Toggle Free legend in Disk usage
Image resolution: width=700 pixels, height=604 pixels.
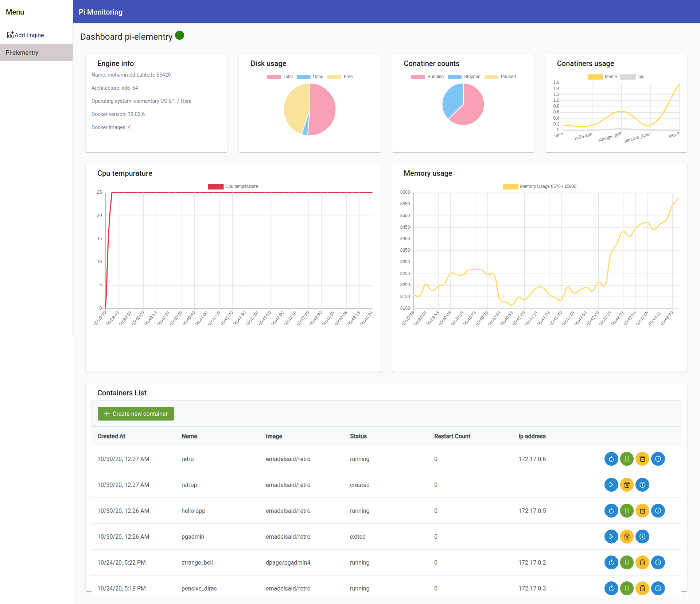pos(340,77)
